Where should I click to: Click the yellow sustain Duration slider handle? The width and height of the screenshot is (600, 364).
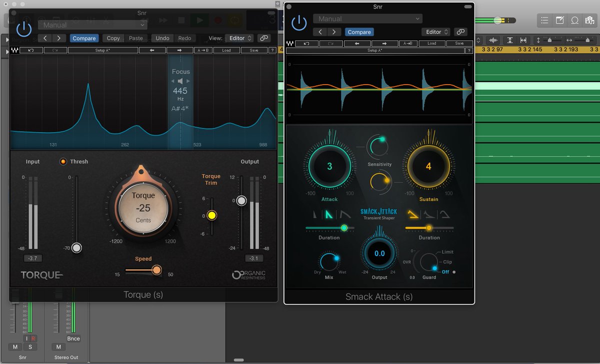tap(428, 228)
